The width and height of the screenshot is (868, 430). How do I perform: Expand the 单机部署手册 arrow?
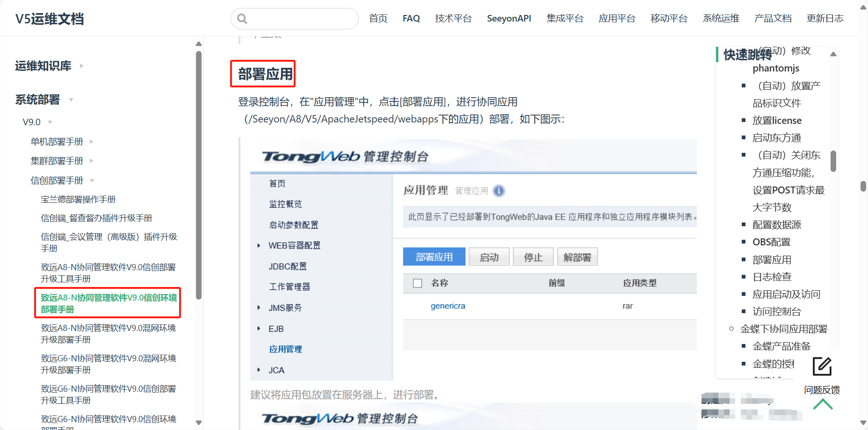pos(92,141)
